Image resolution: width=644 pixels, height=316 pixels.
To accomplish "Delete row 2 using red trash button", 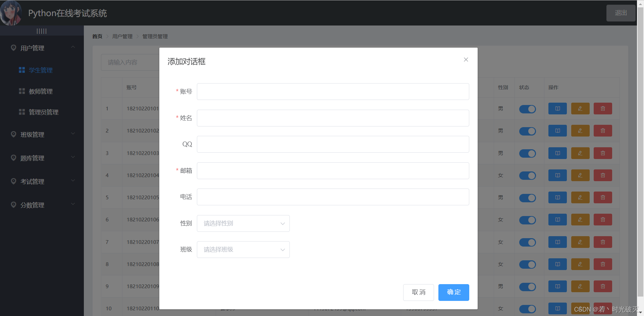I will 603,131.
